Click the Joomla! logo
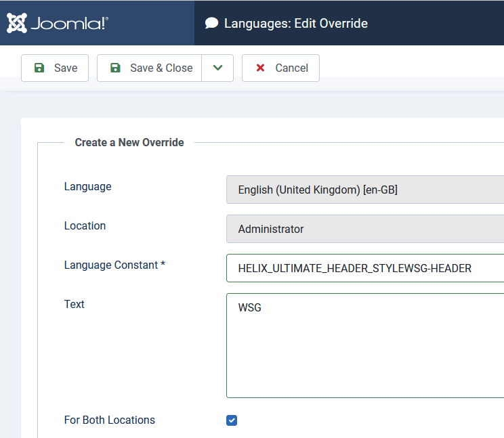 click(58, 23)
